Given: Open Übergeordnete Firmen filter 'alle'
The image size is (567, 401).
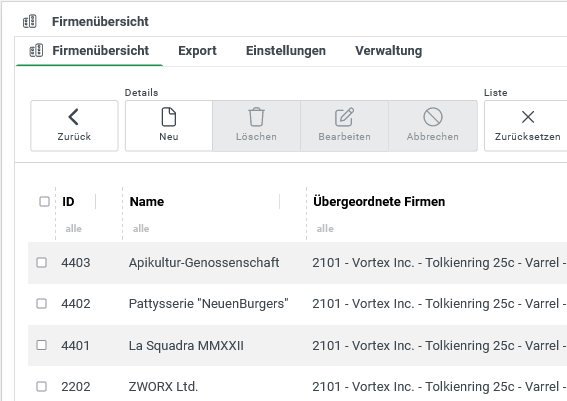Looking at the screenshot, I should [x=325, y=229].
